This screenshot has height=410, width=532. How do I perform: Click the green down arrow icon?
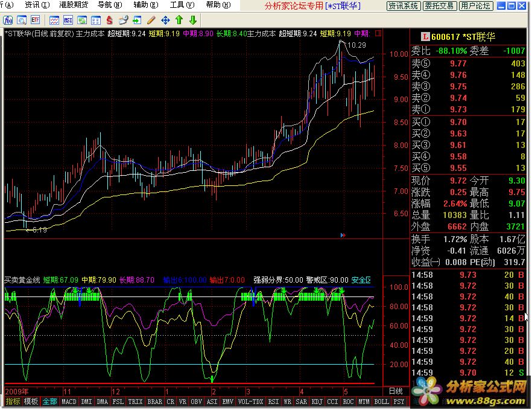pos(193,21)
